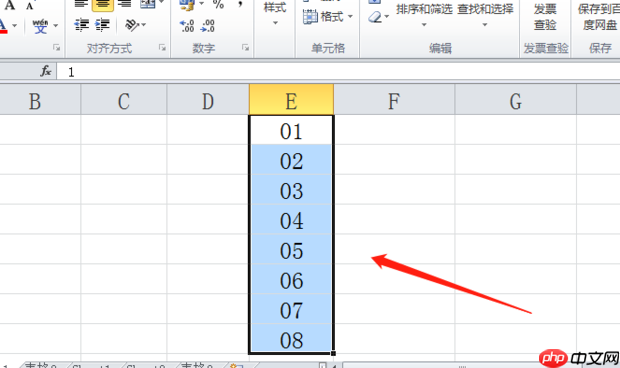Apply percent style format
The image size is (620, 368).
pyautogui.click(x=218, y=4)
